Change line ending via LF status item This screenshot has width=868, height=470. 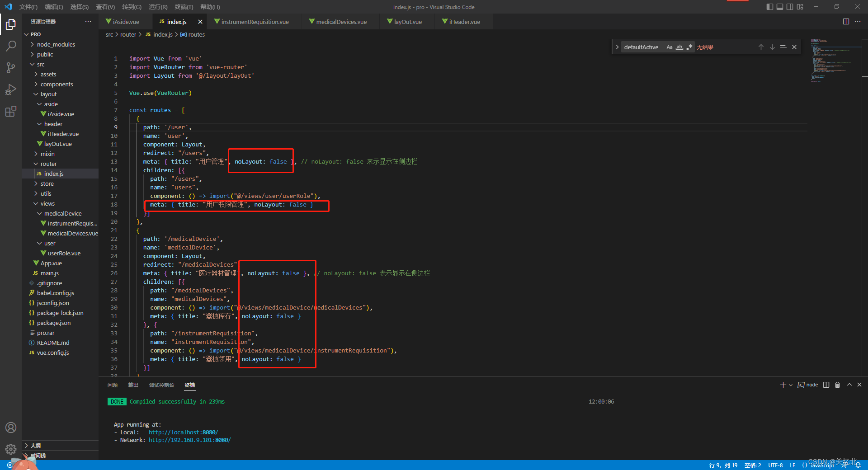pyautogui.click(x=793, y=465)
